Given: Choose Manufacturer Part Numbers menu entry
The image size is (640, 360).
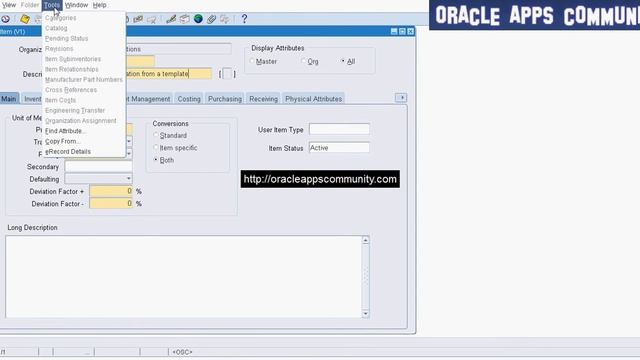Looking at the screenshot, I should pos(84,80).
